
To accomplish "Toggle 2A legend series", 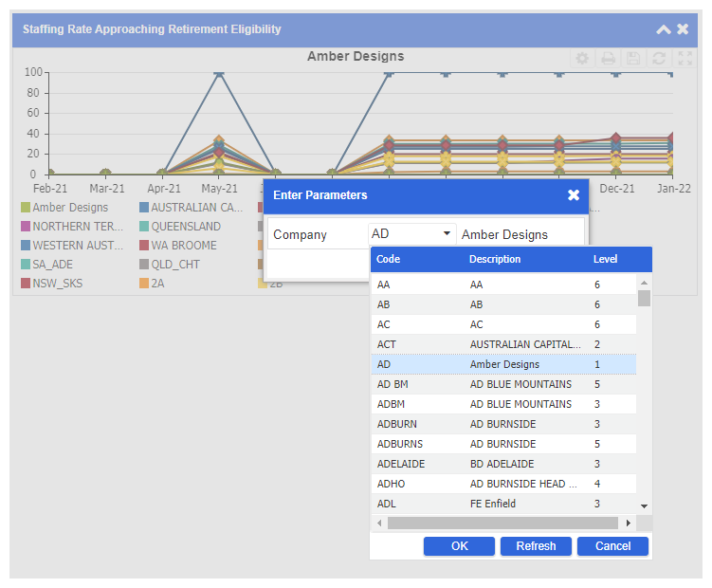I will pyautogui.click(x=152, y=284).
